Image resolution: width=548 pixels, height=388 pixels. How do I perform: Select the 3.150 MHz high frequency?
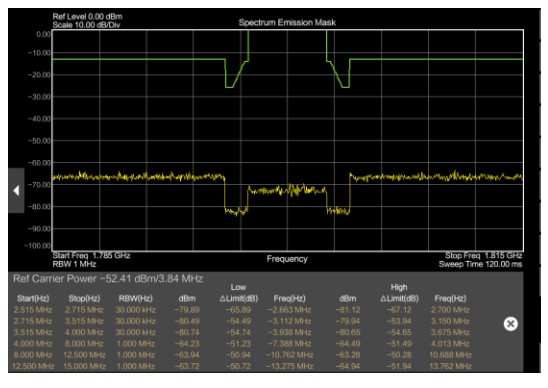tap(450, 321)
